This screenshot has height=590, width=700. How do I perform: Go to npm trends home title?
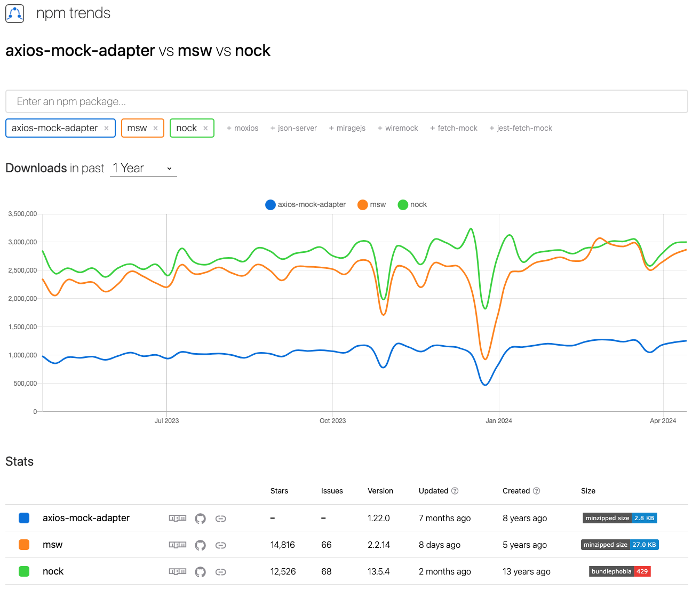click(x=73, y=13)
